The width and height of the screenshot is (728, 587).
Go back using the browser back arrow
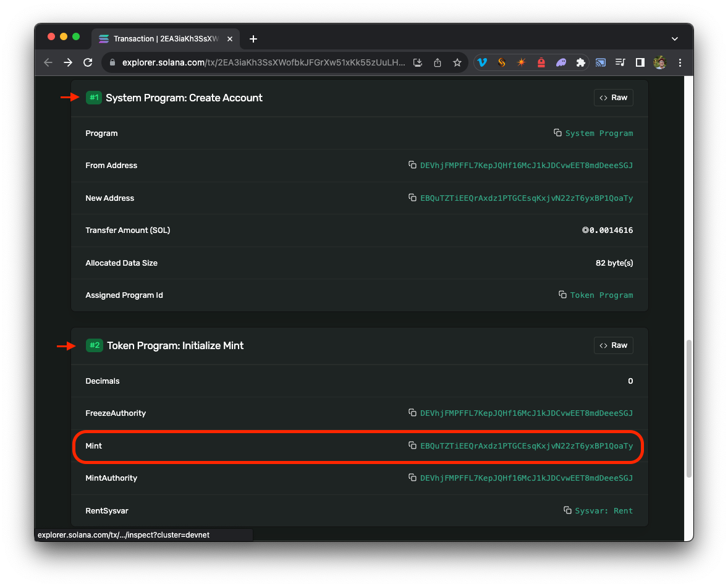pos(48,62)
